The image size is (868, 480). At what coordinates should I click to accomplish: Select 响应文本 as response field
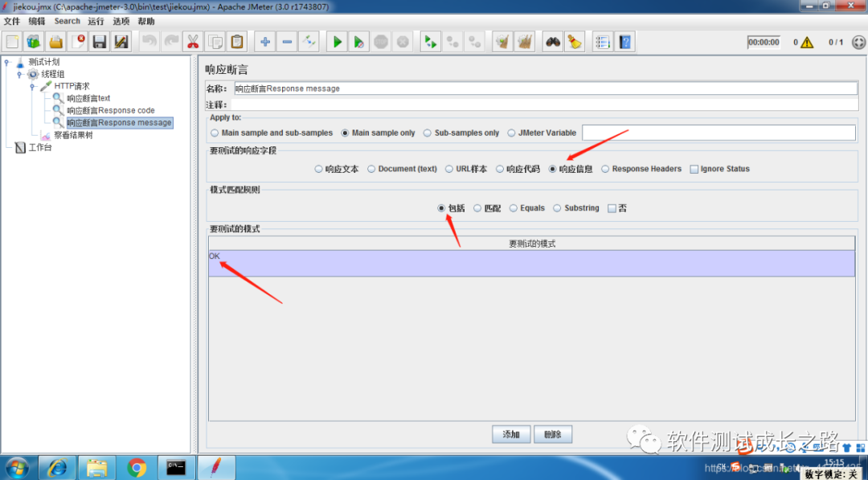(337, 169)
